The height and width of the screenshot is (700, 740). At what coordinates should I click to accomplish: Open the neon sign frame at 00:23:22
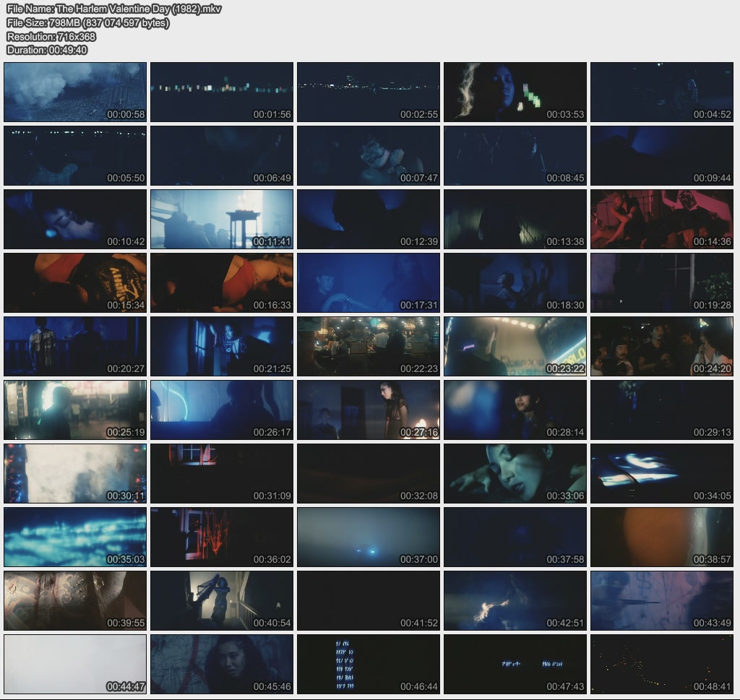click(x=515, y=346)
